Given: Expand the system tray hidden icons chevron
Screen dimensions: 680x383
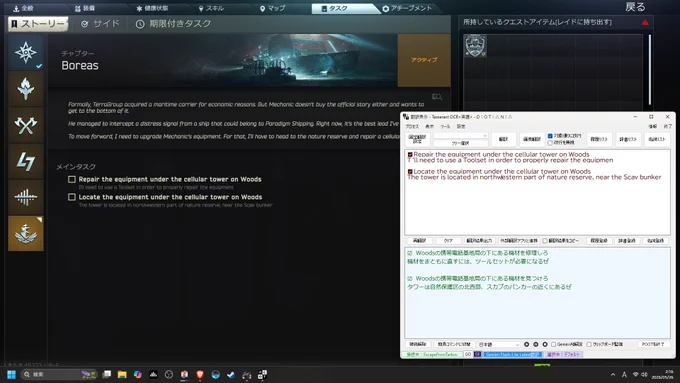Looking at the screenshot, I should (x=613, y=375).
